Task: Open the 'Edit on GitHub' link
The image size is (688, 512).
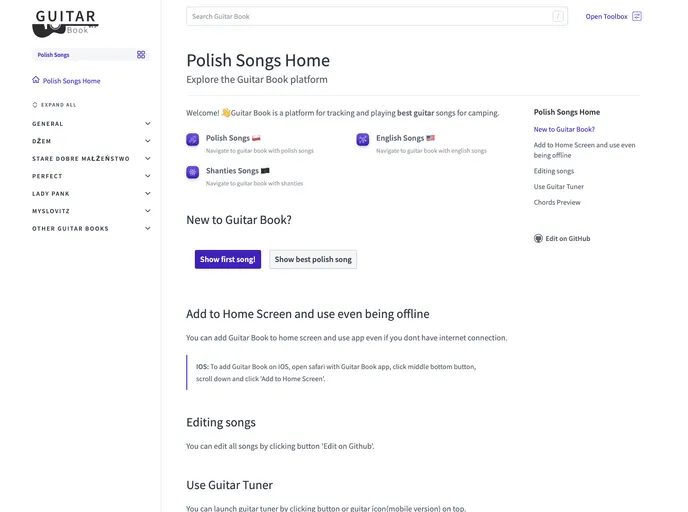Action: pyautogui.click(x=568, y=238)
